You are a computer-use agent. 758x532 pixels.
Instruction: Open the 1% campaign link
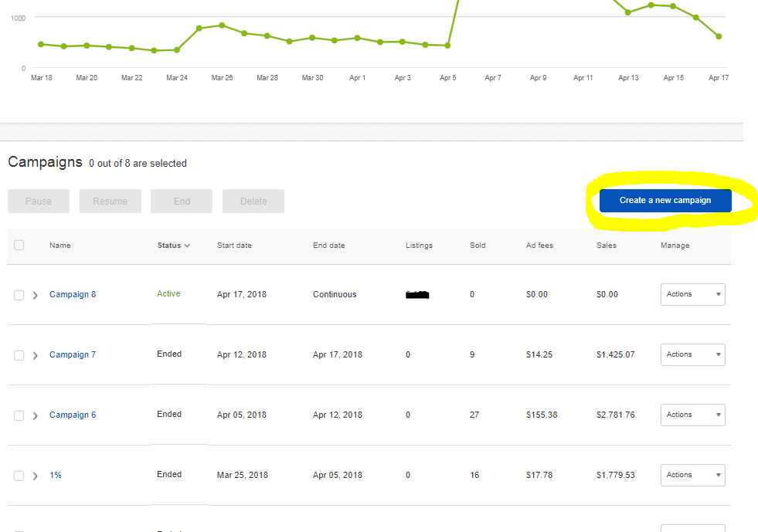point(56,475)
